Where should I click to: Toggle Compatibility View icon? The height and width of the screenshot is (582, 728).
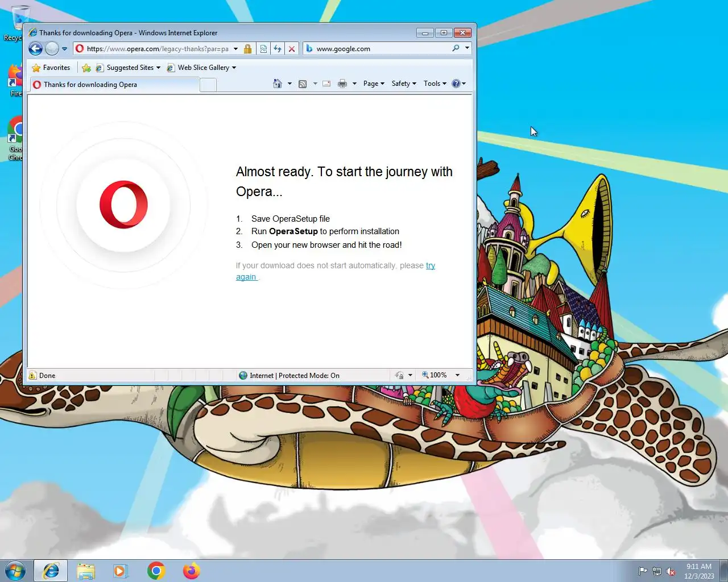pos(263,49)
